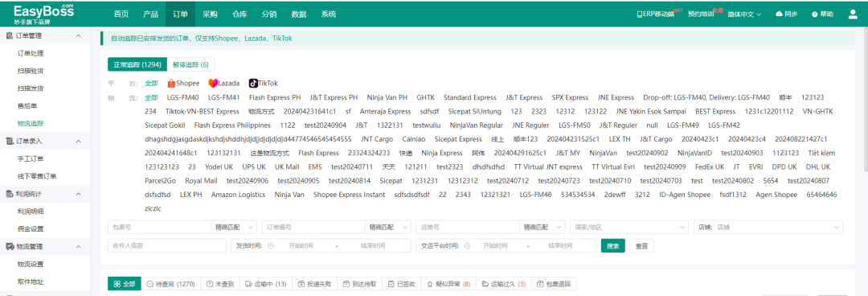The height and width of the screenshot is (296, 868).
Task: Collapse the 订单管理 sidebar section
Action: pyautogui.click(x=78, y=35)
